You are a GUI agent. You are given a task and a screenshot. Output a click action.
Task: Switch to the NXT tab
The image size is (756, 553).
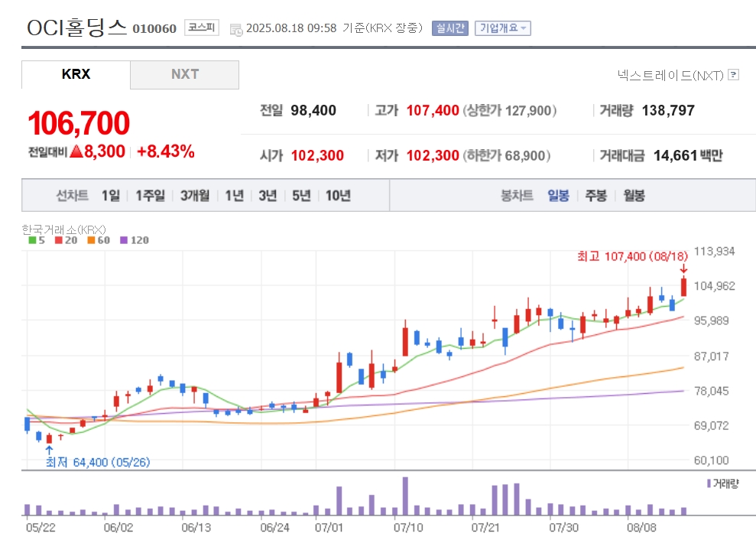pyautogui.click(x=185, y=74)
